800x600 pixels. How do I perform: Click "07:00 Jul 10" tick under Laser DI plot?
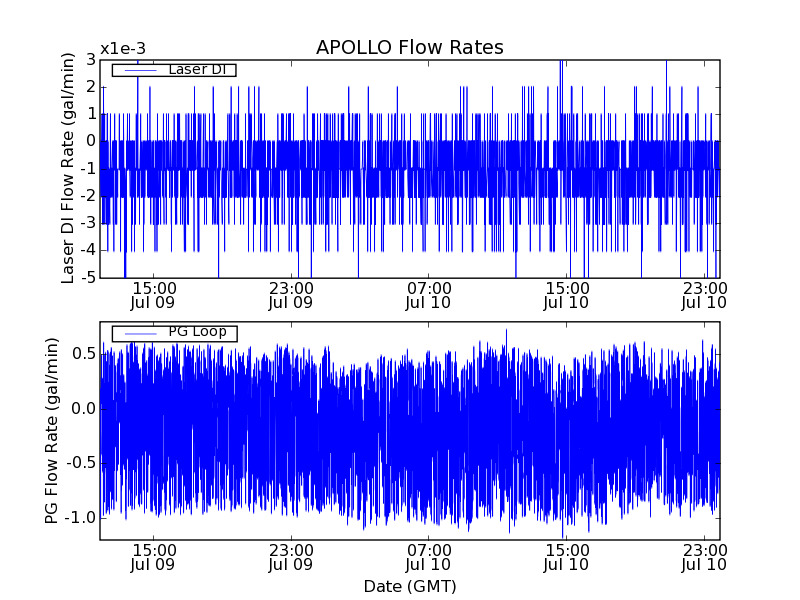click(429, 295)
